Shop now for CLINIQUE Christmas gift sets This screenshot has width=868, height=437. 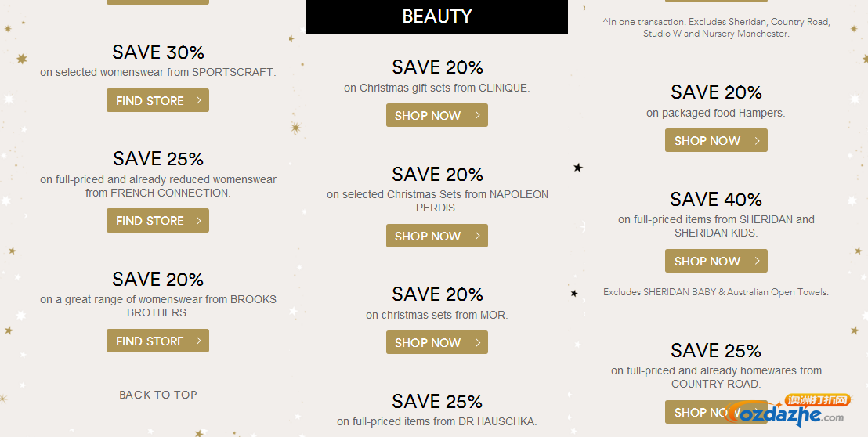coord(437,115)
